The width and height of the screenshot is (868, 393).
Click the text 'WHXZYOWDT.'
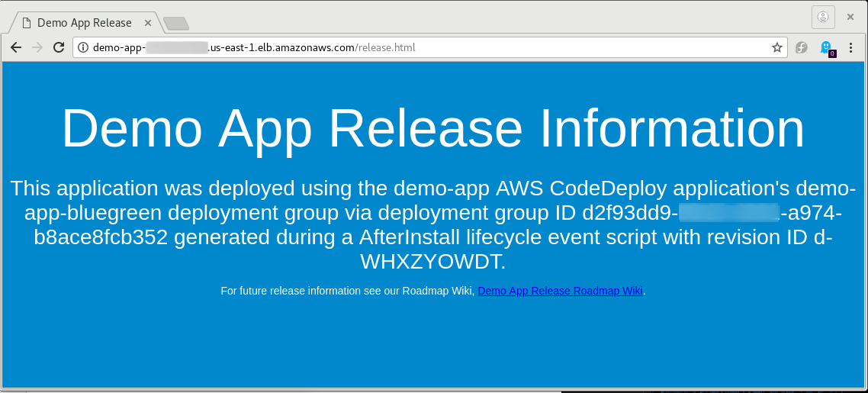[x=433, y=261]
